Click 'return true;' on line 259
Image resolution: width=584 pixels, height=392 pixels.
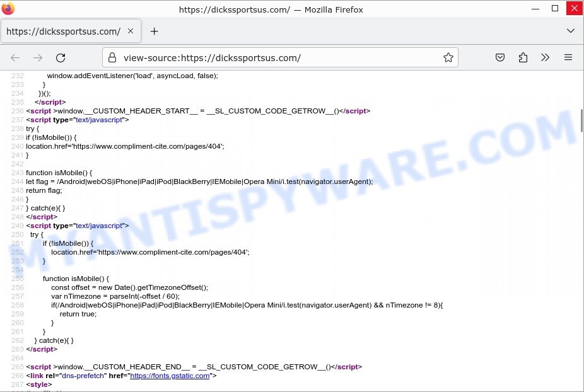tap(78, 314)
